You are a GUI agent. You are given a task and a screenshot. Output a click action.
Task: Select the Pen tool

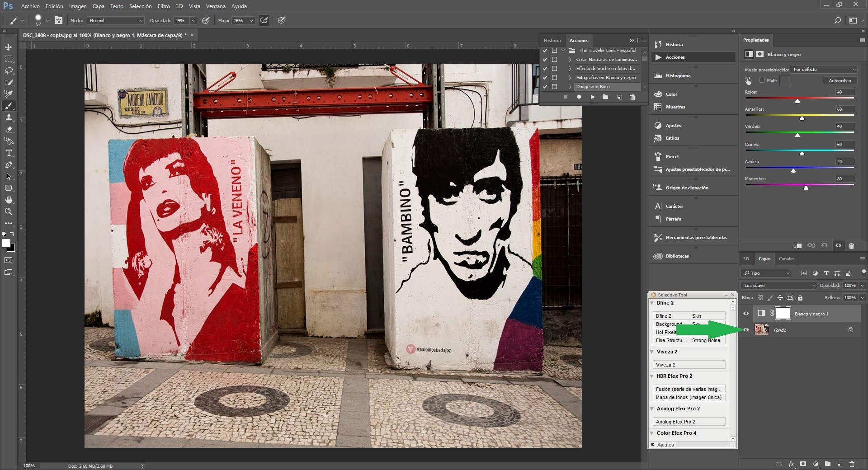(x=9, y=164)
